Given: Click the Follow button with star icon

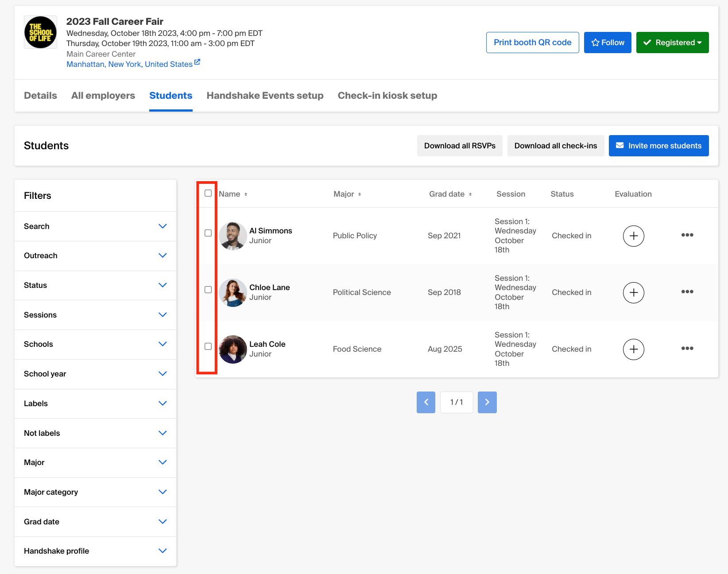Looking at the screenshot, I should coord(607,43).
